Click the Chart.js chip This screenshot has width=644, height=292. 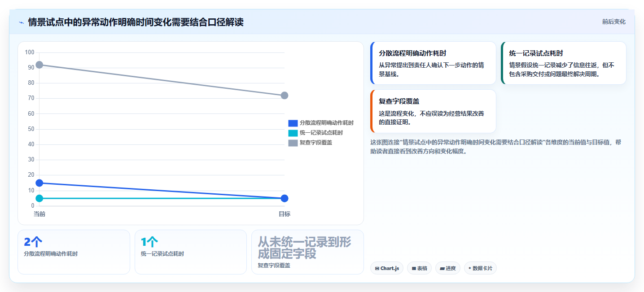(387, 268)
